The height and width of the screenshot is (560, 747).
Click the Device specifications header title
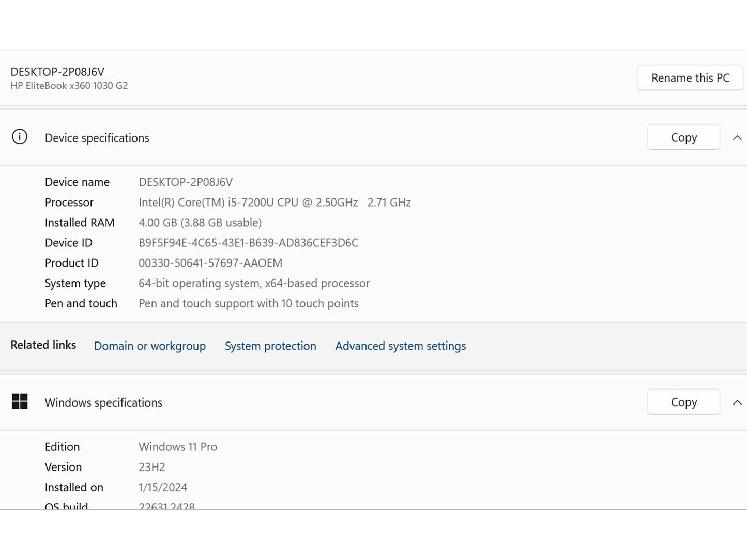click(97, 138)
